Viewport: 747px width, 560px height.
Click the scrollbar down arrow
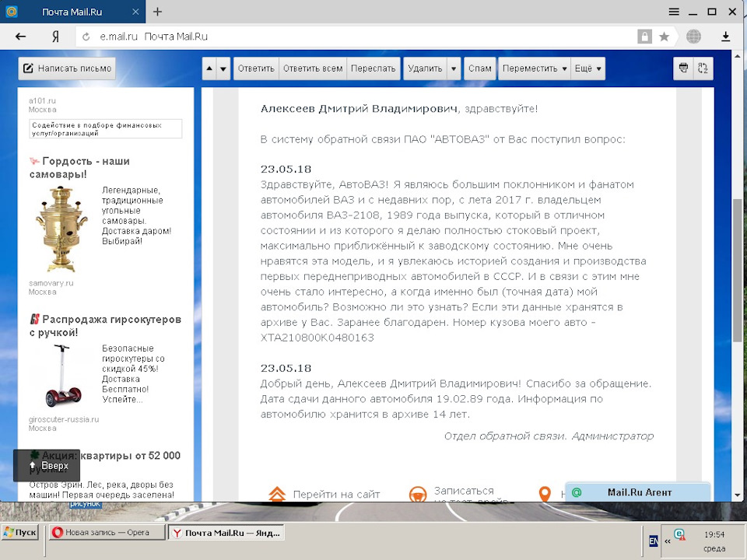[738, 495]
